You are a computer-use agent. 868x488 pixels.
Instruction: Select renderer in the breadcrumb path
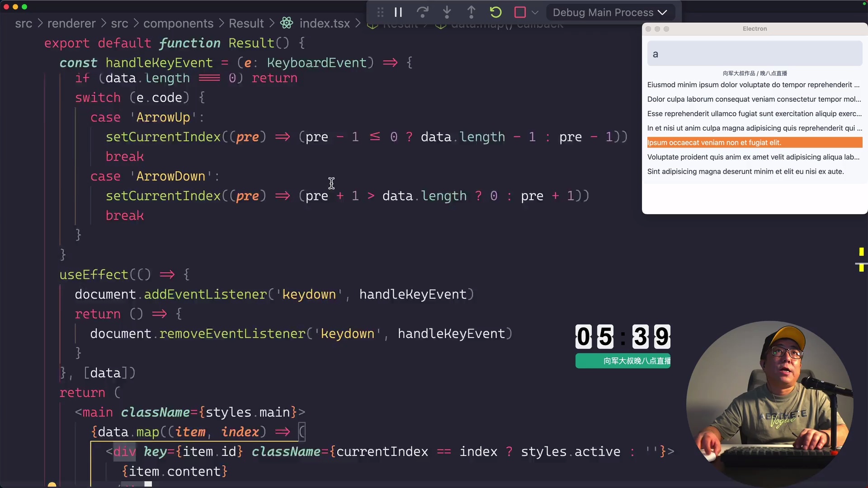coord(71,23)
